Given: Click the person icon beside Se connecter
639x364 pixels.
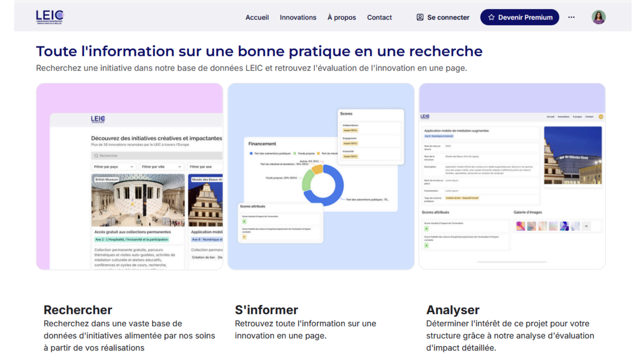Looking at the screenshot, I should (x=420, y=17).
